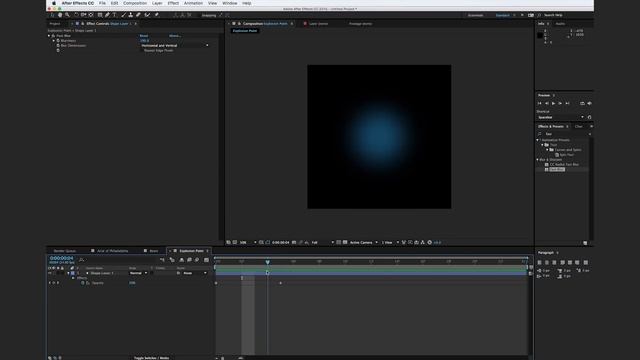Open the Window menu
Viewport: 640px width, 360px height.
(230, 3)
